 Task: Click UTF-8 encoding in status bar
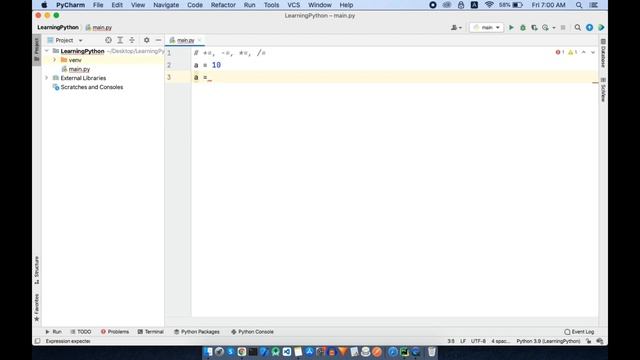point(478,341)
